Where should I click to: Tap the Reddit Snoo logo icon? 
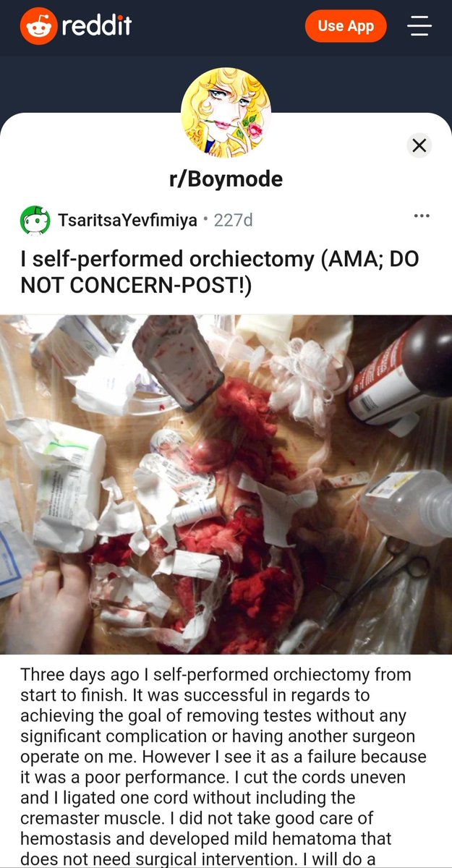pyautogui.click(x=38, y=27)
